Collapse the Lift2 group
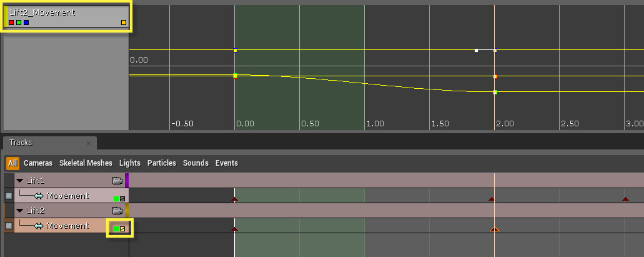This screenshot has height=257, width=644. pos(19,211)
